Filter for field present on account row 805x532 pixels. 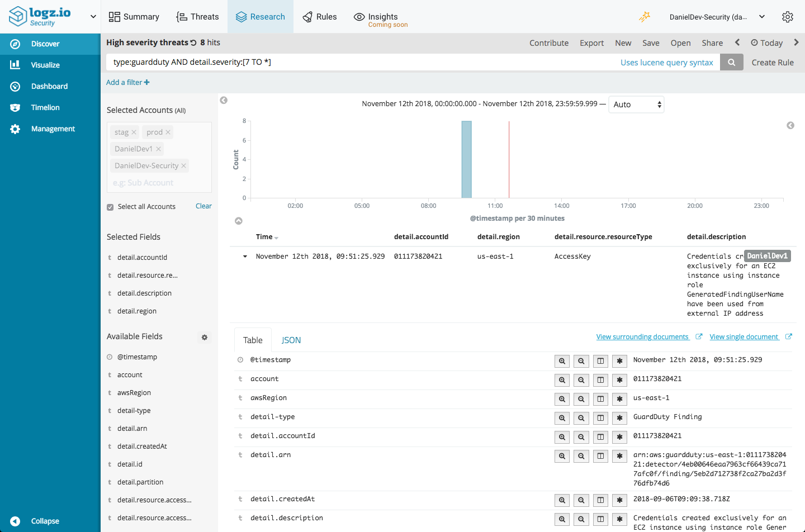tap(619, 380)
